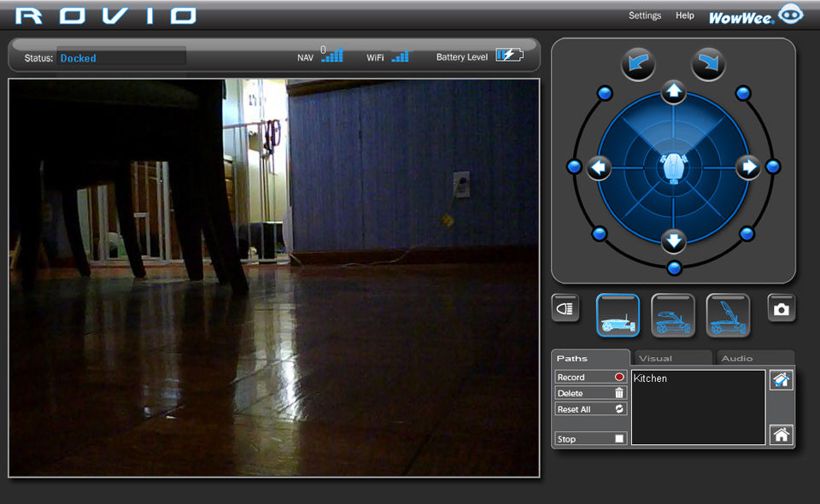Image resolution: width=820 pixels, height=504 pixels.
Task: Drive forward with the up arrow
Action: (674, 91)
